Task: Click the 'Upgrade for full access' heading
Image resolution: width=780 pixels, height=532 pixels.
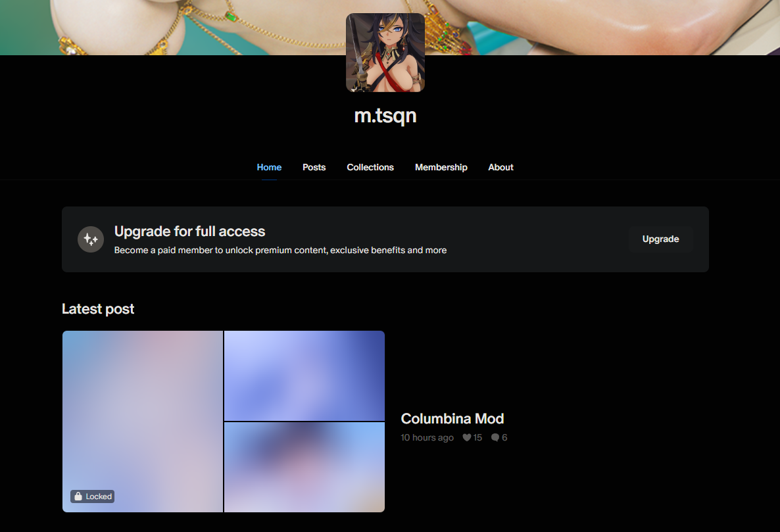Action: tap(189, 231)
